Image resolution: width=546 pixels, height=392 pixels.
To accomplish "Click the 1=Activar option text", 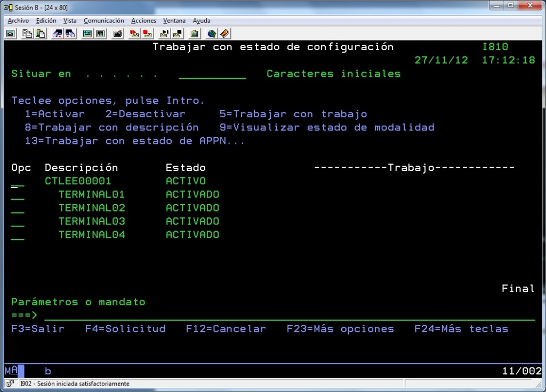I will [55, 114].
